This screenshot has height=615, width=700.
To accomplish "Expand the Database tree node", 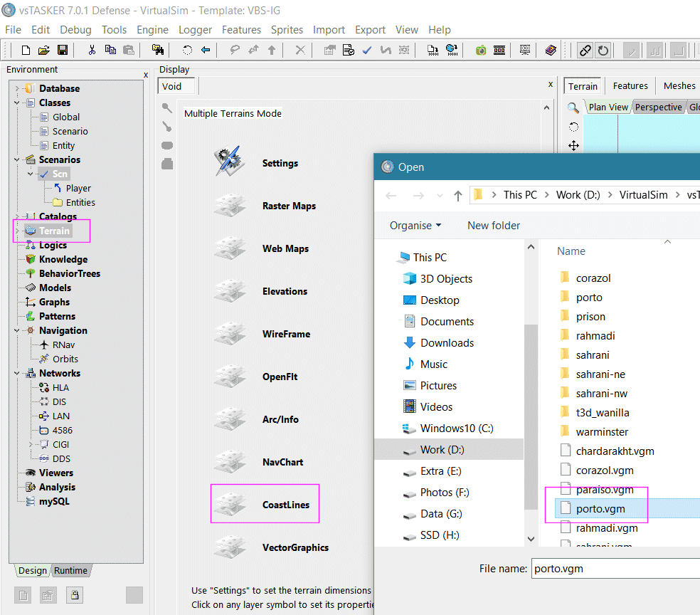I will [x=16, y=88].
